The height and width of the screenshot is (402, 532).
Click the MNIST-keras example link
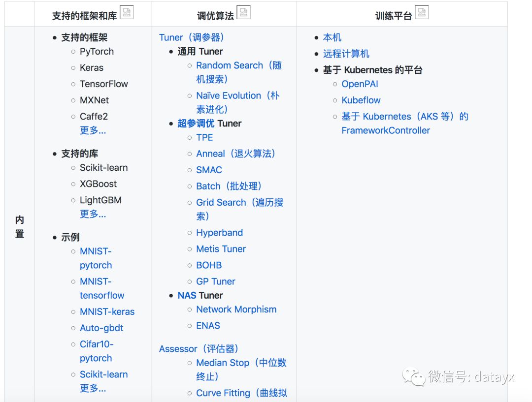[107, 311]
